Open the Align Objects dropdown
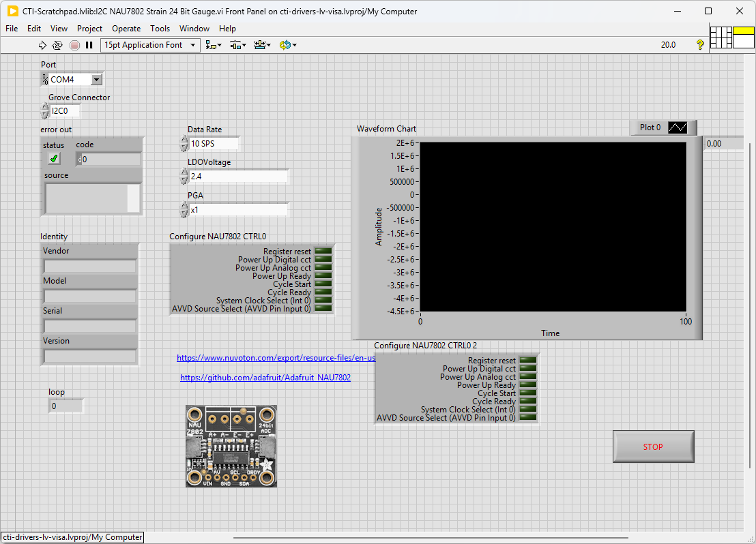This screenshot has height=544, width=756. (x=214, y=45)
